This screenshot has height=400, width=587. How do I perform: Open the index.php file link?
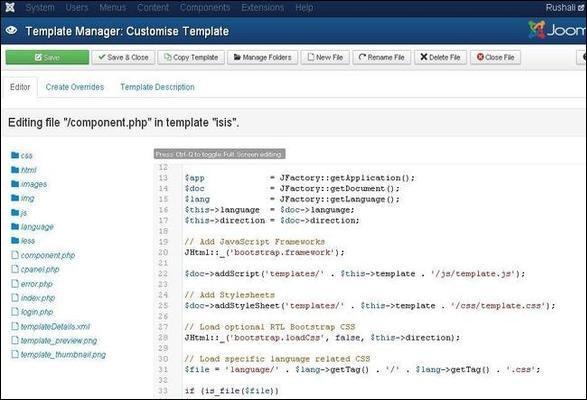click(x=38, y=298)
